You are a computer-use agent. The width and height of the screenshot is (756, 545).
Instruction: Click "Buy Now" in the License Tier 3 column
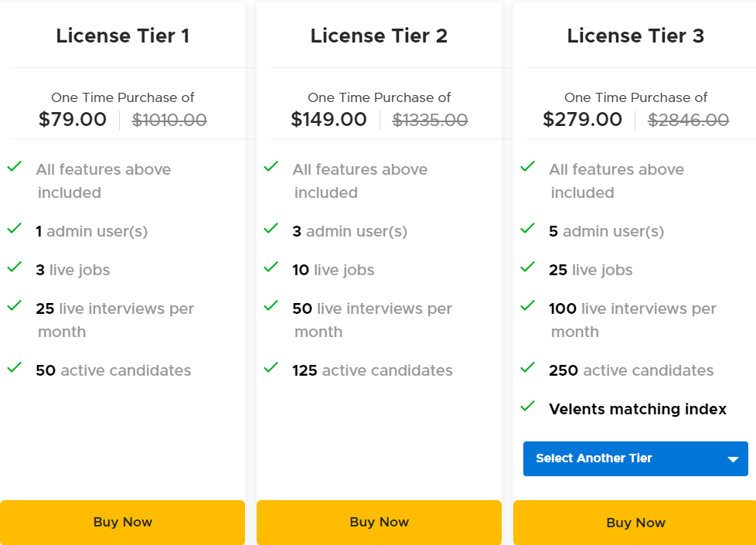coord(635,523)
